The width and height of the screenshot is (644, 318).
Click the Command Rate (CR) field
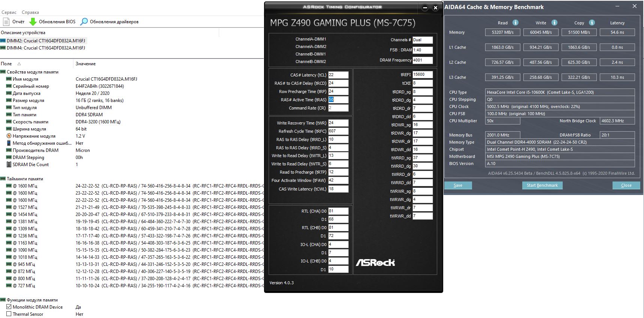coord(338,108)
